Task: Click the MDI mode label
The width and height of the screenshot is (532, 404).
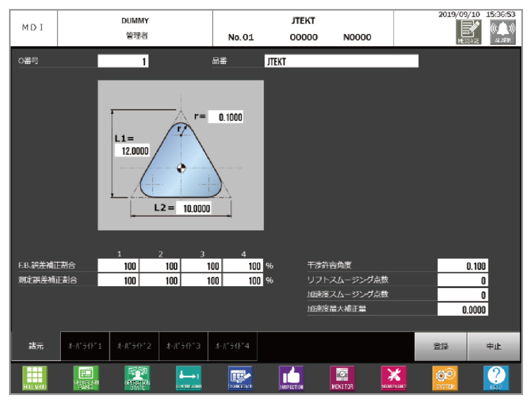Action: point(33,28)
